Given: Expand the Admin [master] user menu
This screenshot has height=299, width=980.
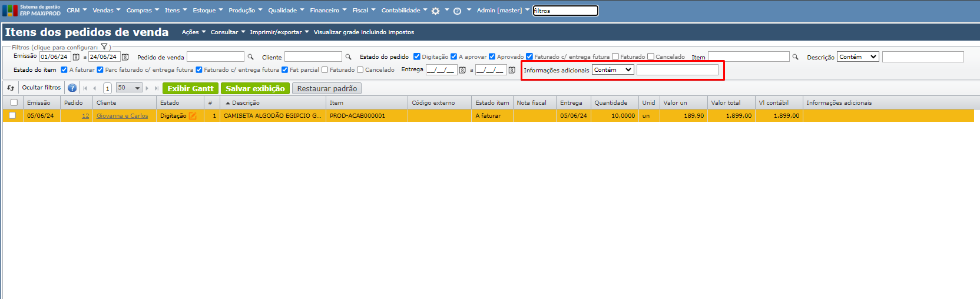Looking at the screenshot, I should click(x=503, y=11).
